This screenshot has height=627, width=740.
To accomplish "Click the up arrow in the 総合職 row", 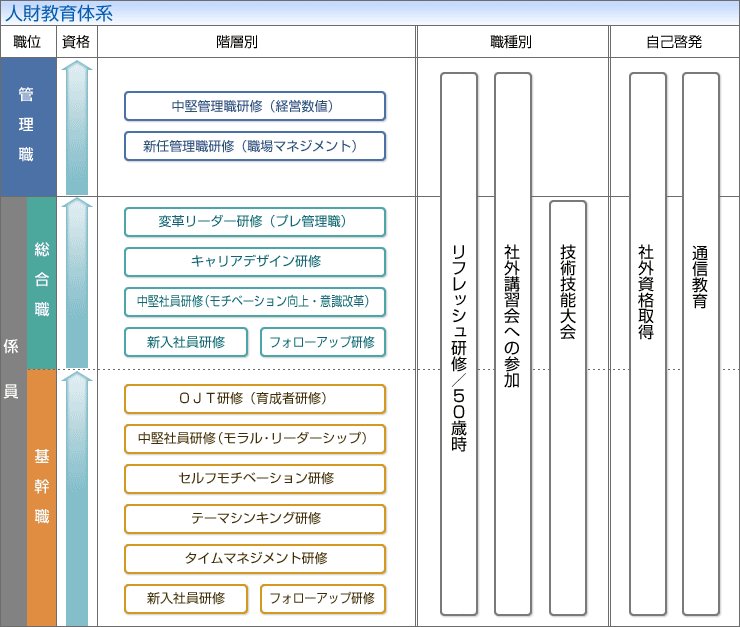I will [77, 282].
